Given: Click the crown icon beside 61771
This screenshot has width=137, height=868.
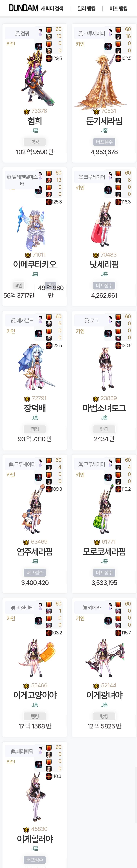Looking at the screenshot, I should (97, 542).
